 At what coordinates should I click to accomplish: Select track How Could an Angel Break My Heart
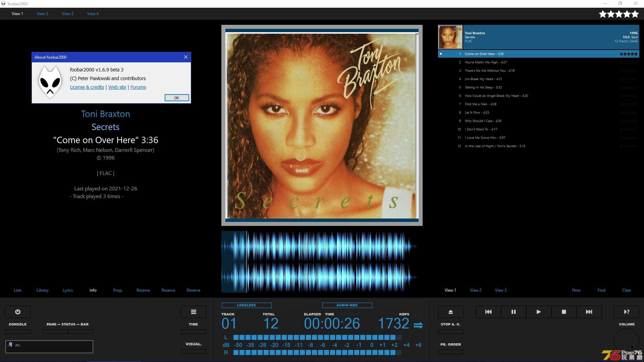pos(538,96)
